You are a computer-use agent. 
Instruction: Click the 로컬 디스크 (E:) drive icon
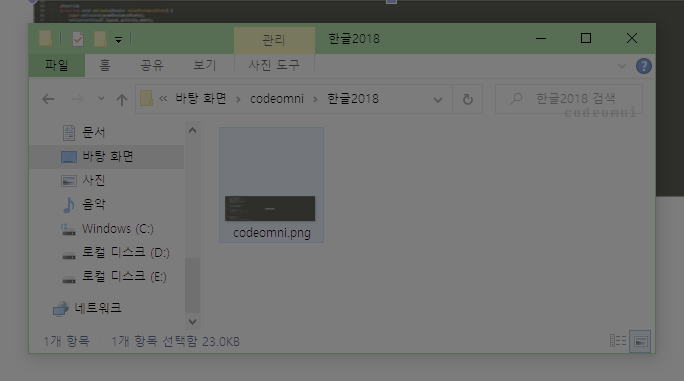[68, 279]
